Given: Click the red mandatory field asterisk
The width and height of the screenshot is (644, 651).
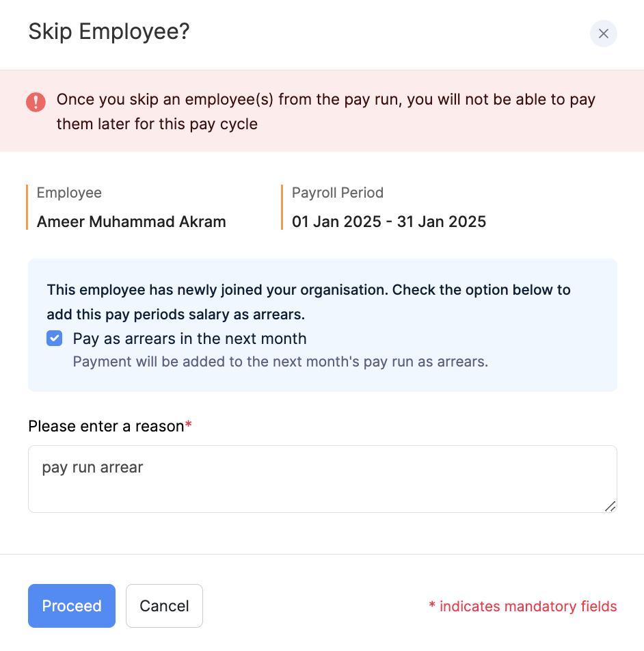Looking at the screenshot, I should click(189, 423).
